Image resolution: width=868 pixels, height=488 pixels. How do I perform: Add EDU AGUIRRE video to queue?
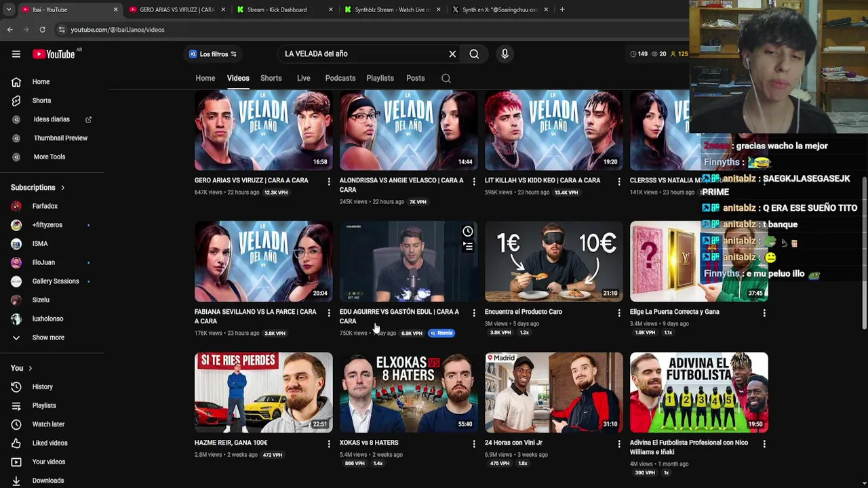pos(468,247)
